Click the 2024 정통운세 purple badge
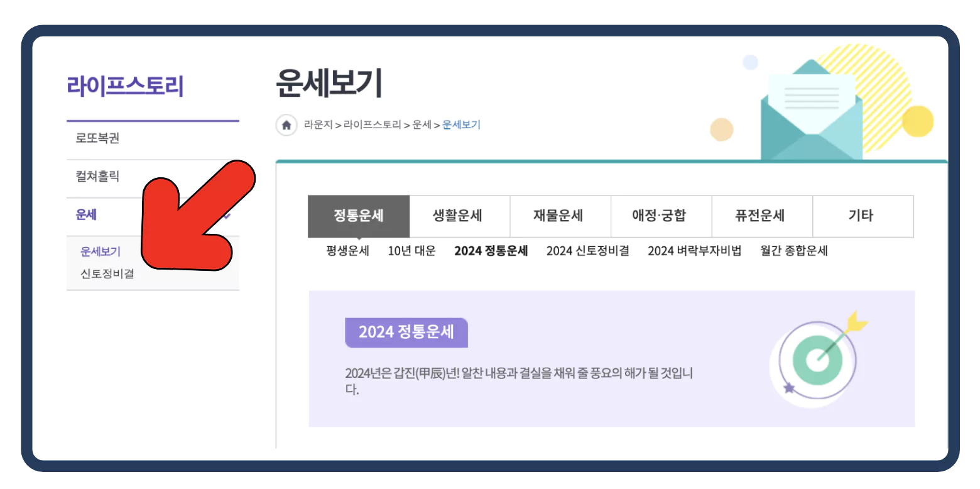This screenshot has height=489, width=980. click(406, 332)
